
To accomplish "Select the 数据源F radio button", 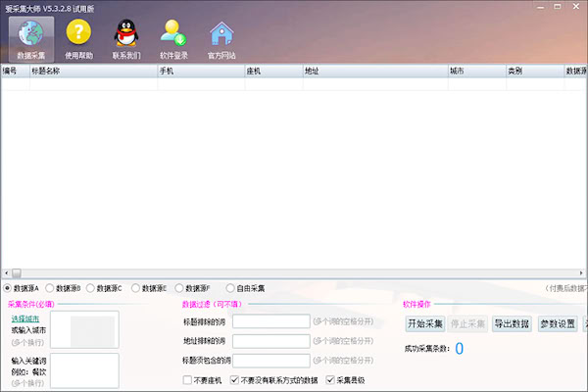I will [x=179, y=288].
